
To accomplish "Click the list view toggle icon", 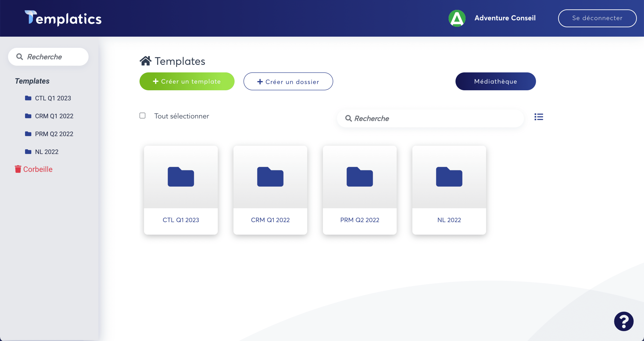I will [x=539, y=117].
